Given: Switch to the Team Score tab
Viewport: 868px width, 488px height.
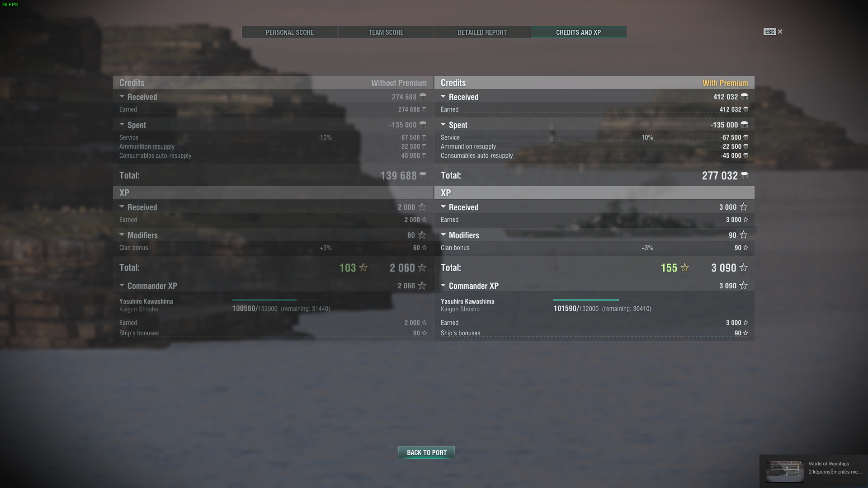Looking at the screenshot, I should [386, 33].
